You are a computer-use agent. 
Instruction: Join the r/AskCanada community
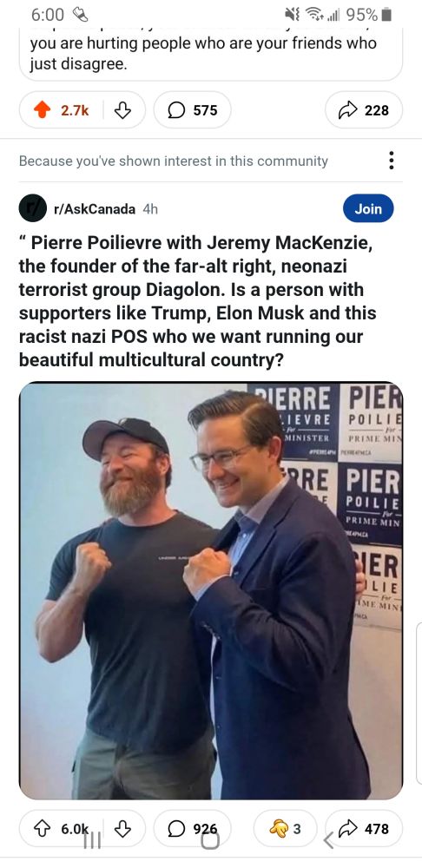(x=368, y=208)
